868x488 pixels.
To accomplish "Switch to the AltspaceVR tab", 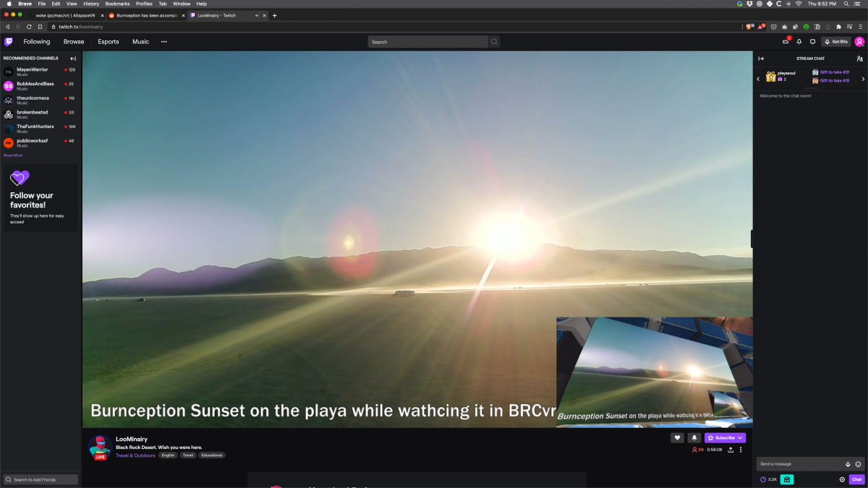I will click(x=65, y=15).
